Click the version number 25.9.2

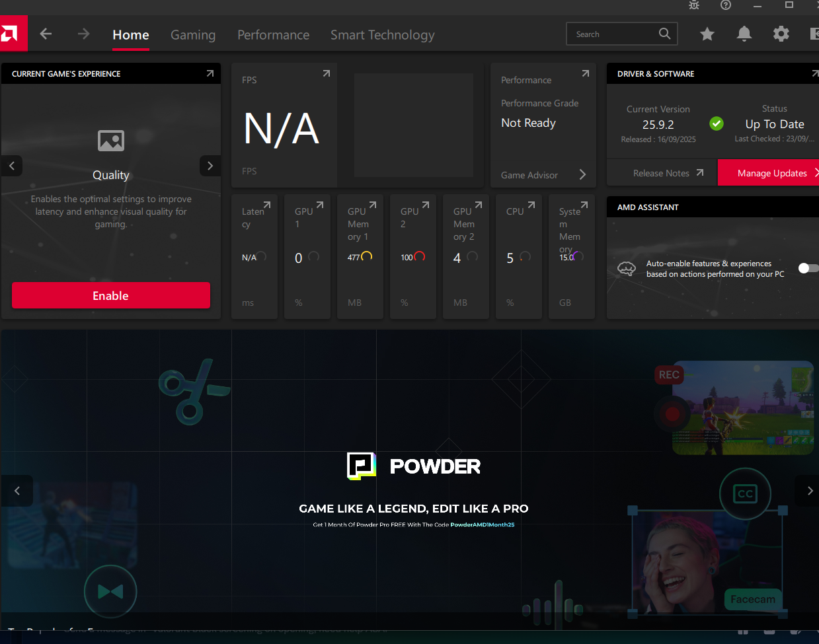[658, 124]
